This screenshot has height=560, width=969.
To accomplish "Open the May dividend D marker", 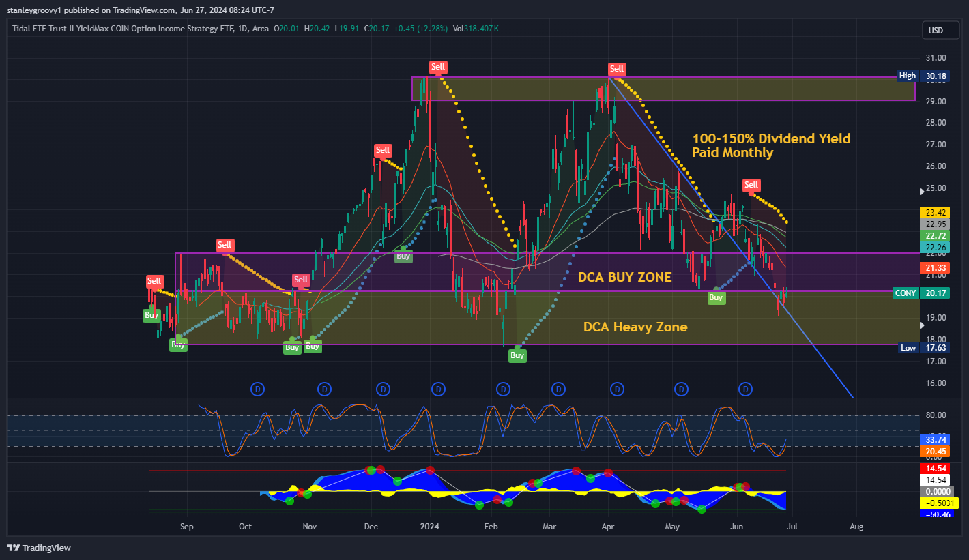I will (681, 389).
